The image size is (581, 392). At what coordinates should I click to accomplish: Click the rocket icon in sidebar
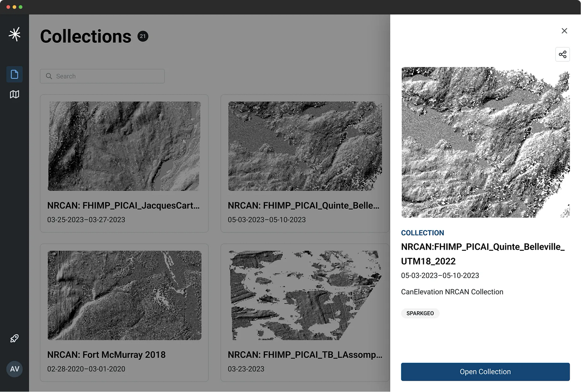[14, 339]
